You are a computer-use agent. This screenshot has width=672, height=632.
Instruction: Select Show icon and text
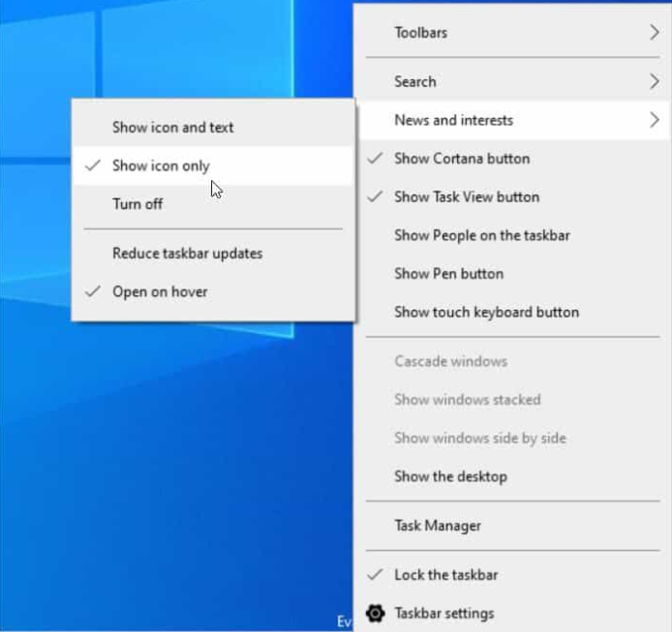point(172,127)
